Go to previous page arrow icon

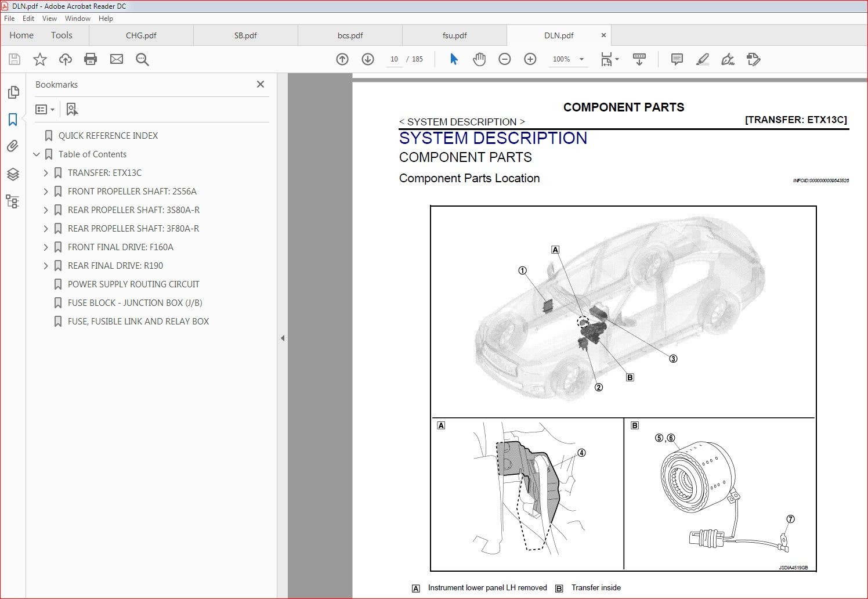342,59
